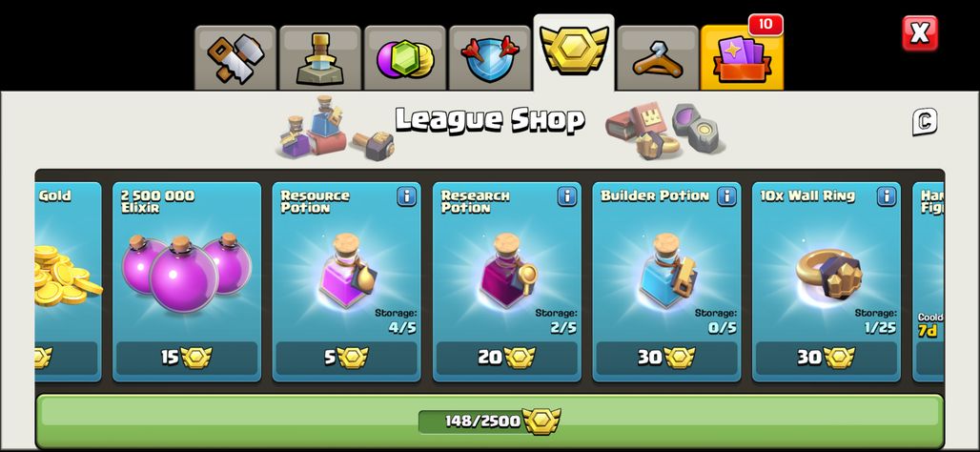Buy Resource Potion for 5 medals
Screen dimensions: 980x452
346,358
